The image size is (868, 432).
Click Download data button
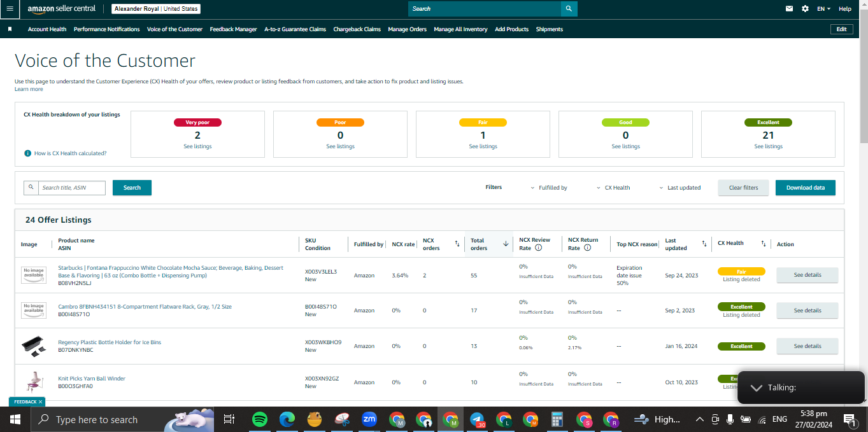[806, 188]
